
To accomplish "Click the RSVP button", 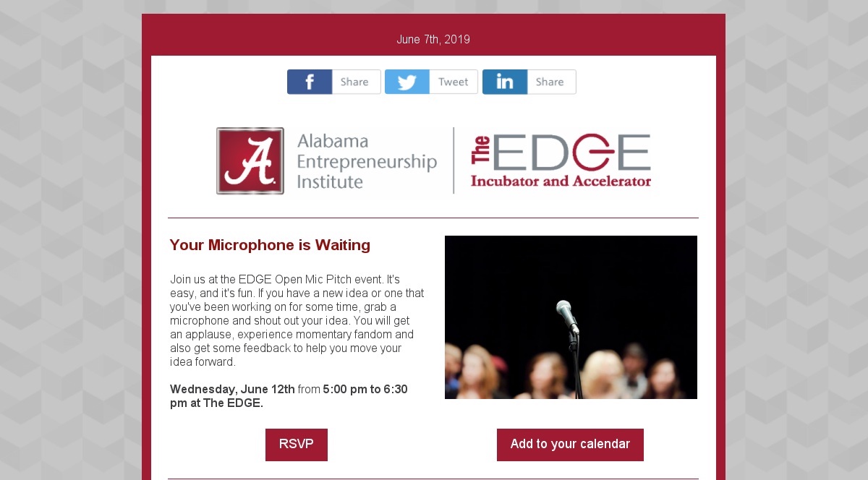I will point(297,445).
